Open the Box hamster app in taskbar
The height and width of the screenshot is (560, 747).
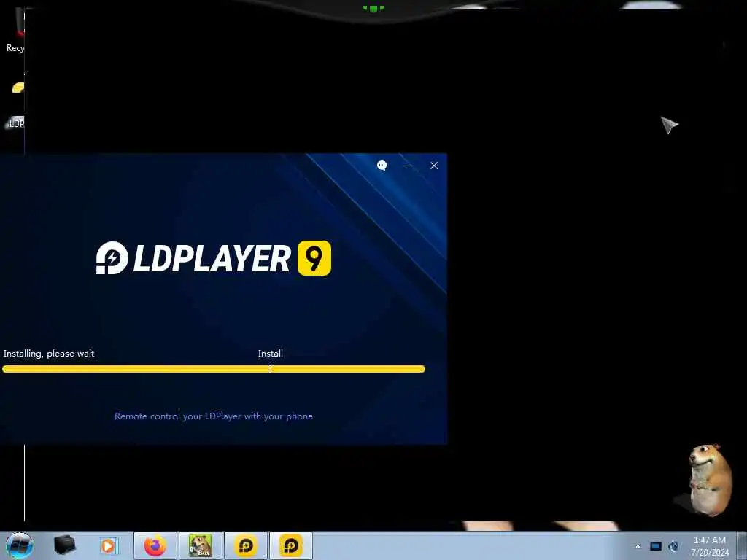click(x=201, y=545)
